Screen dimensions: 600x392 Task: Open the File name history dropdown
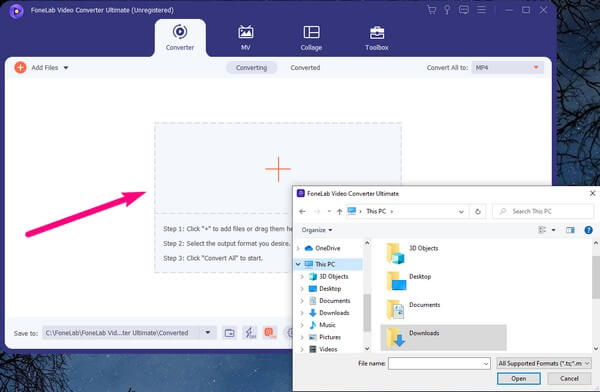click(486, 364)
